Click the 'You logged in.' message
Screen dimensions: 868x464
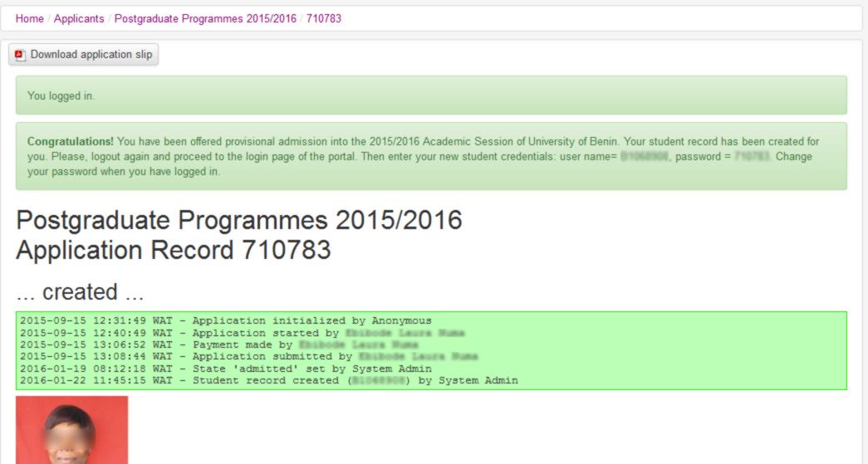pyautogui.click(x=61, y=95)
